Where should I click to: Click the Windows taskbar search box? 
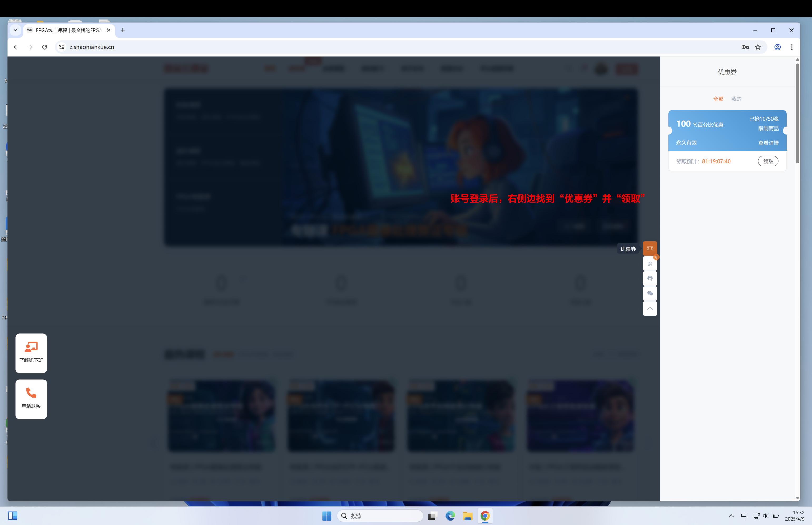coord(380,516)
